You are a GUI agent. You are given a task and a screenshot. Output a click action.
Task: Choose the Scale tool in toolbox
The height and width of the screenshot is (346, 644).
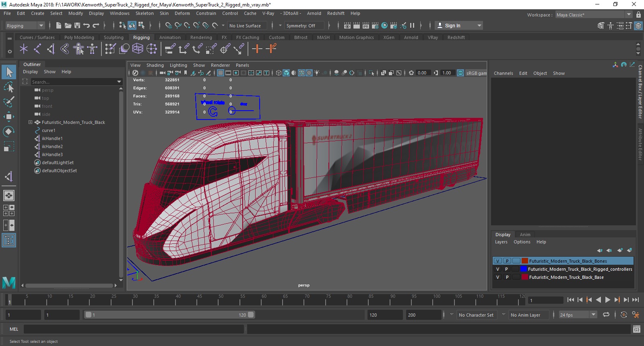[9, 146]
